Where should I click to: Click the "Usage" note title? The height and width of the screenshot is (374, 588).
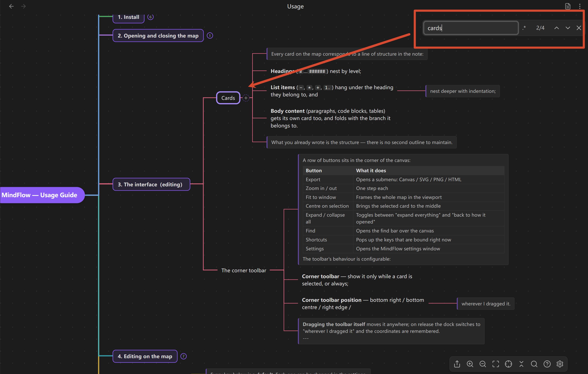pos(295,6)
